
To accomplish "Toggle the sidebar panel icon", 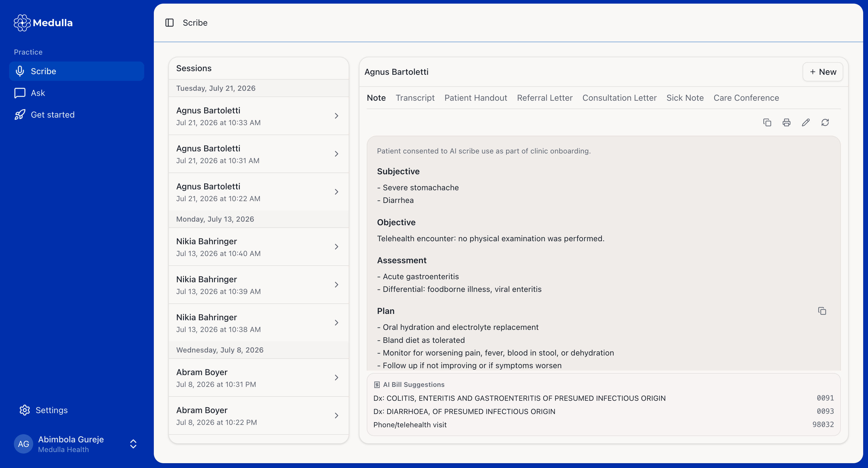I will pyautogui.click(x=169, y=23).
